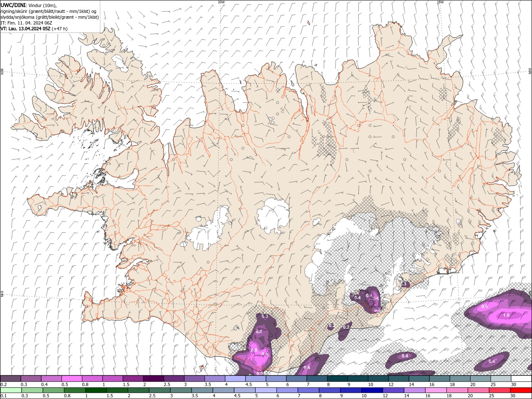The width and height of the screenshot is (532, 399).
Task: Select the darkest green 1 swatch, lower legend
Action: [96, 390]
